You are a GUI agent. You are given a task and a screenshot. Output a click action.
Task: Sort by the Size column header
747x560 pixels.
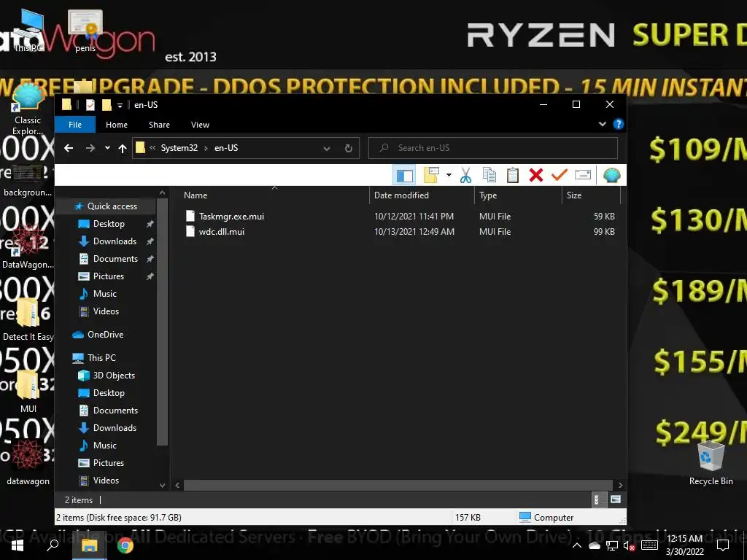click(x=591, y=195)
